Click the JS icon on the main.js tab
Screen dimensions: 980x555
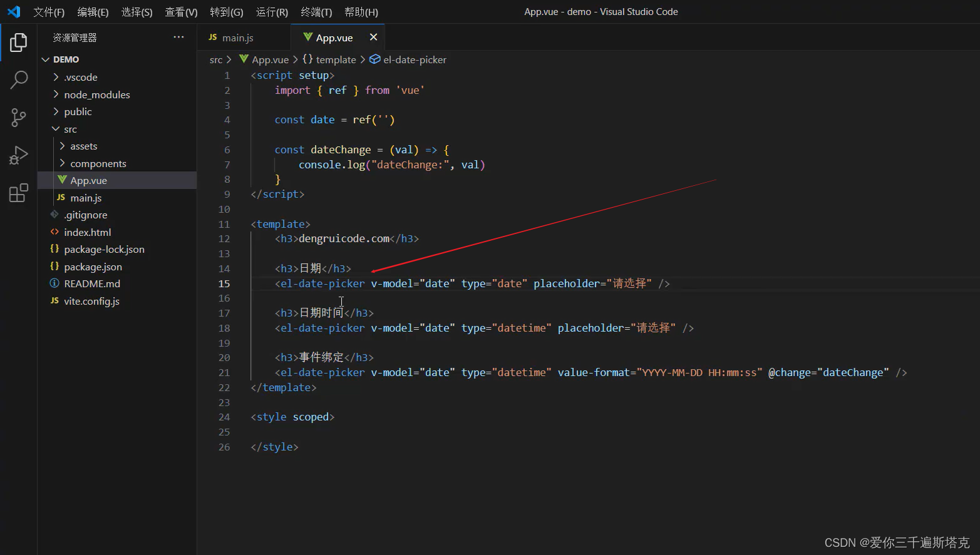pos(213,38)
